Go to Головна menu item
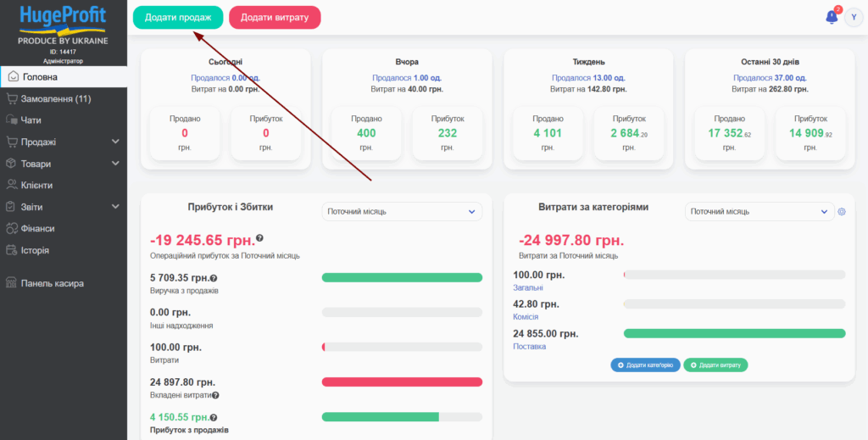 click(x=64, y=77)
